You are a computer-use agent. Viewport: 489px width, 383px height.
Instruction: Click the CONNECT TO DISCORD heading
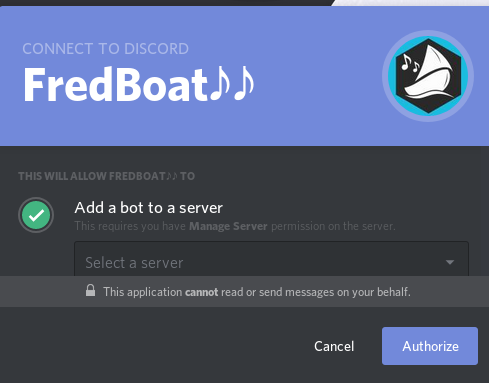tap(106, 49)
